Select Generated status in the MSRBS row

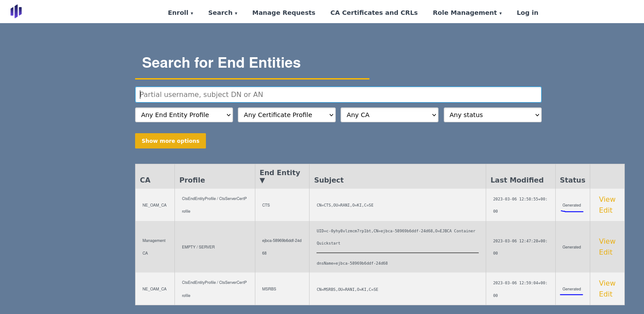tap(571, 289)
